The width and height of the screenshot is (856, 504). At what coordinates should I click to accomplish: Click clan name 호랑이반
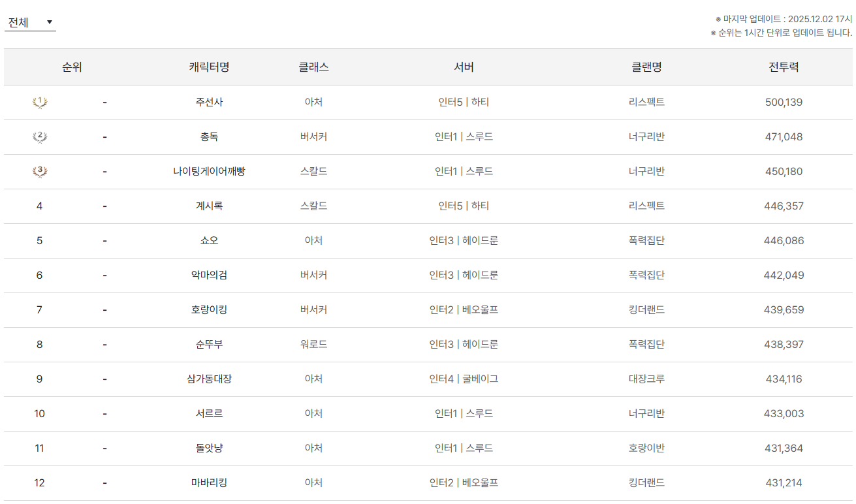[x=646, y=449]
